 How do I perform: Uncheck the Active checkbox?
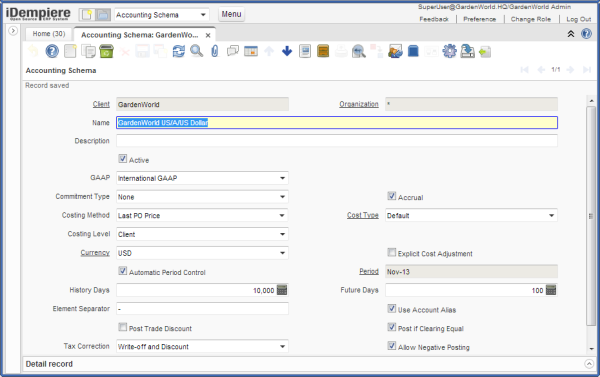coord(122,159)
